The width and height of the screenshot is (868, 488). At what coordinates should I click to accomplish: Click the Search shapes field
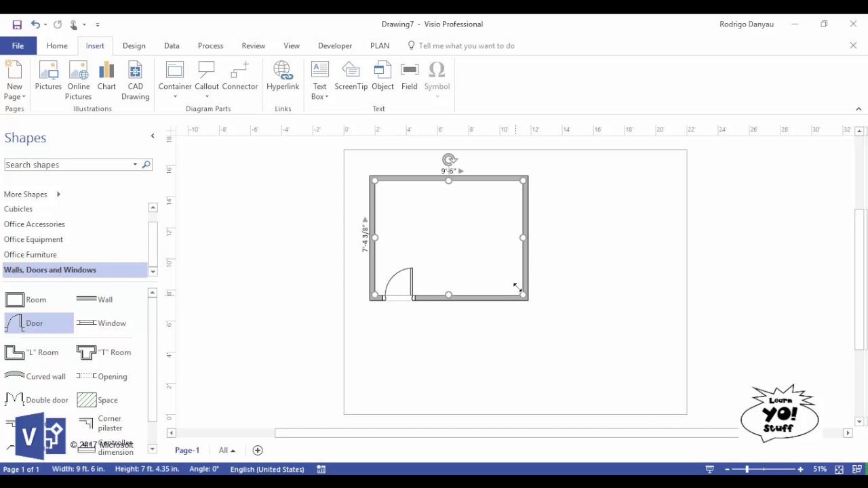point(67,165)
